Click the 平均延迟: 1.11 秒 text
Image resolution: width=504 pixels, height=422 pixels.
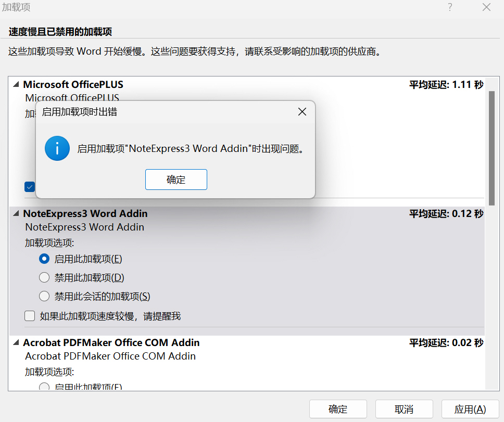(446, 84)
